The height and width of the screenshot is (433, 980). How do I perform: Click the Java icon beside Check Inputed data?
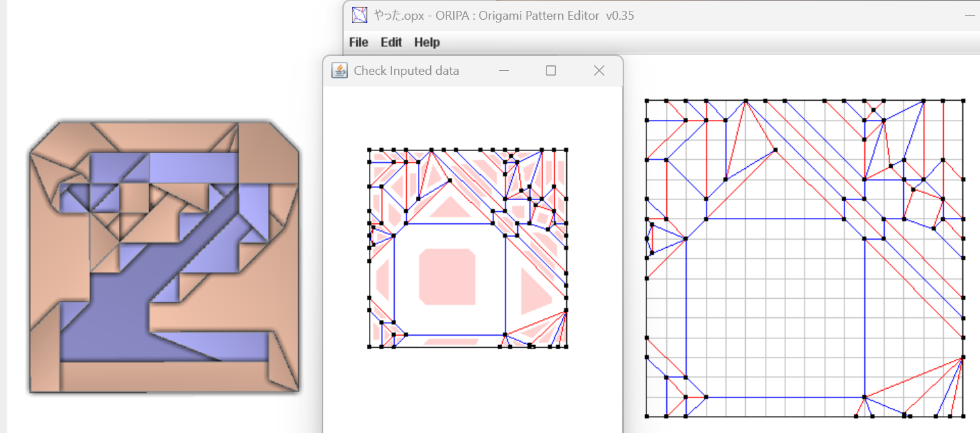(339, 71)
